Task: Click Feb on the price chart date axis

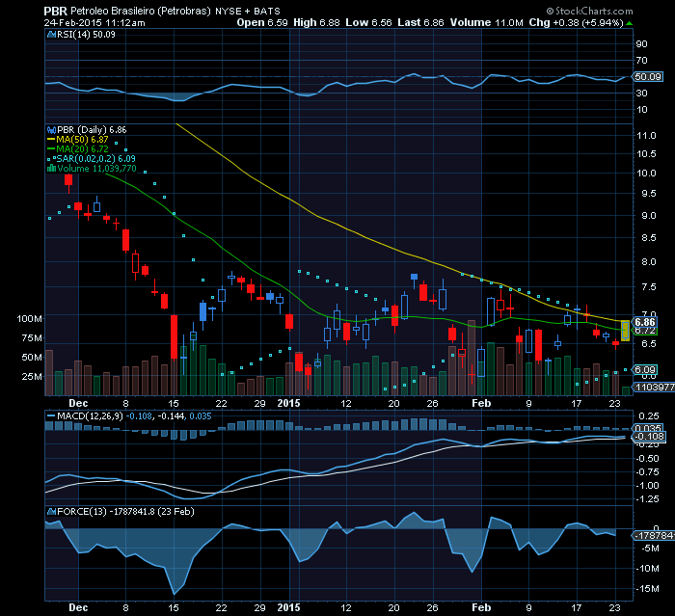Action: click(481, 403)
